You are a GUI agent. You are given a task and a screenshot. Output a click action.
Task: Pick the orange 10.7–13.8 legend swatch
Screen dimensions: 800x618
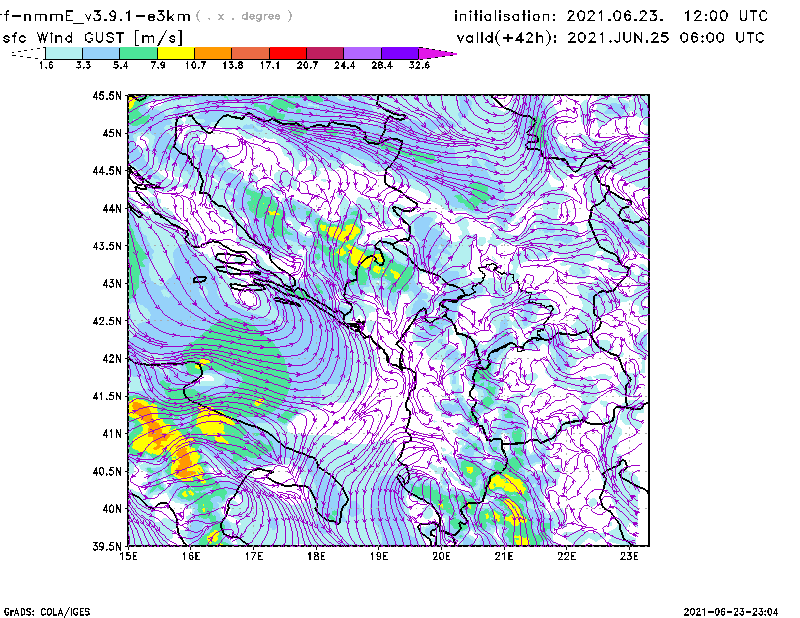pos(213,53)
